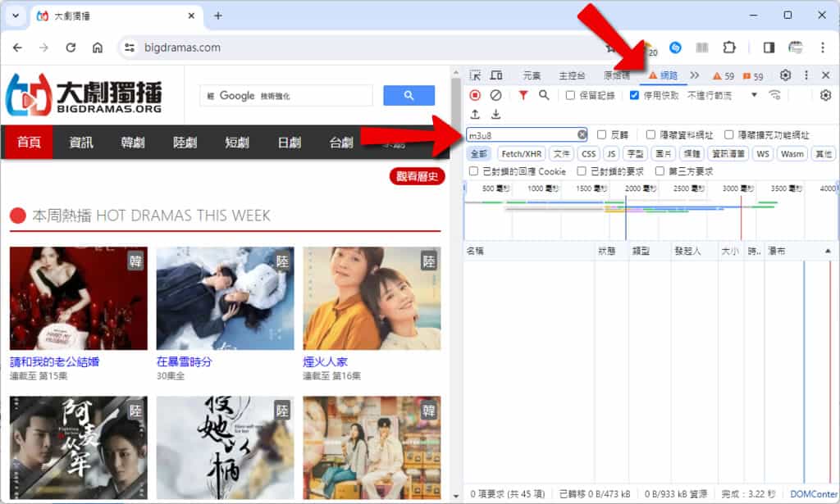
Task: Check 已封鎖的要求 checkbox
Action: click(x=582, y=171)
